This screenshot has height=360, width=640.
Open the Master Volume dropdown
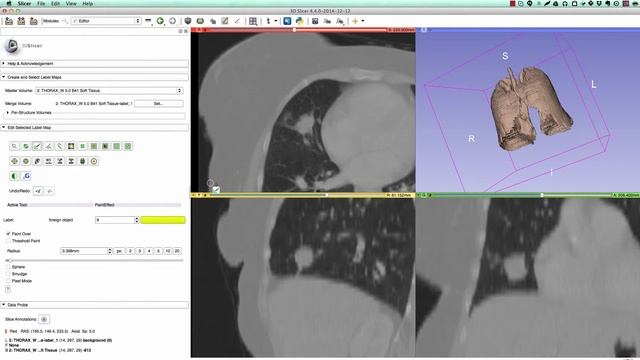(x=109, y=91)
